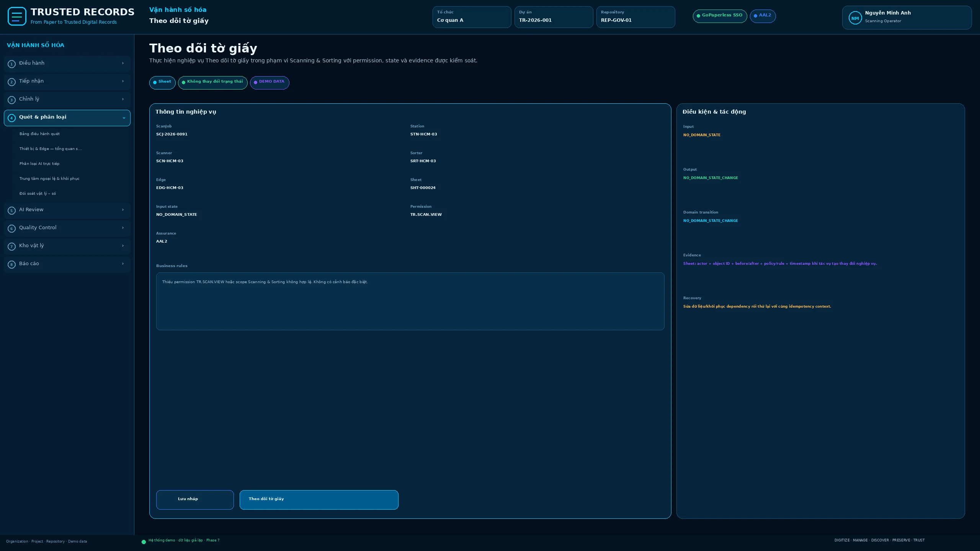Image resolution: width=980 pixels, height=551 pixels.
Task: Click the SCJ-2026-0091 ScanJob value
Action: click(172, 134)
